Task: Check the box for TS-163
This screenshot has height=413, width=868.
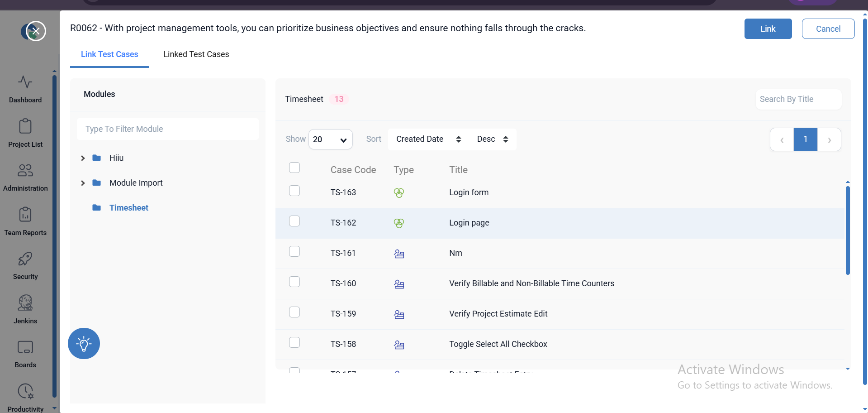Action: tap(294, 191)
